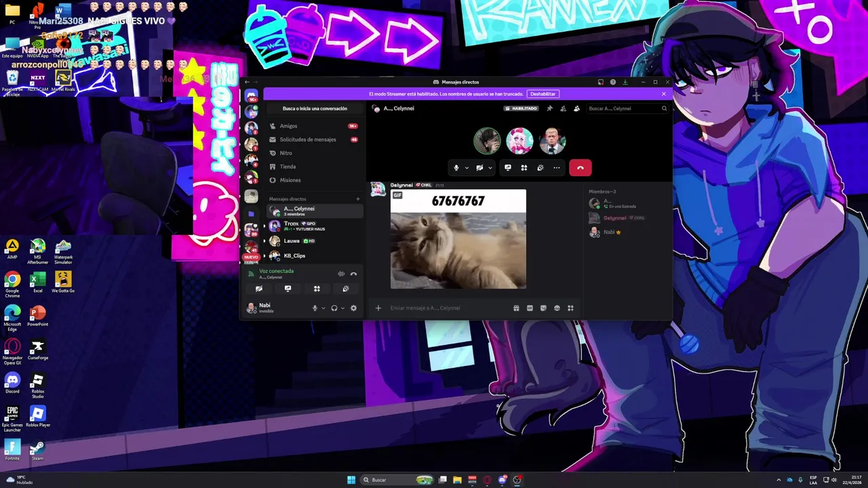Disable Streamer mode with Deshabilitar button
Image resolution: width=868 pixels, height=488 pixels.
pyautogui.click(x=542, y=94)
